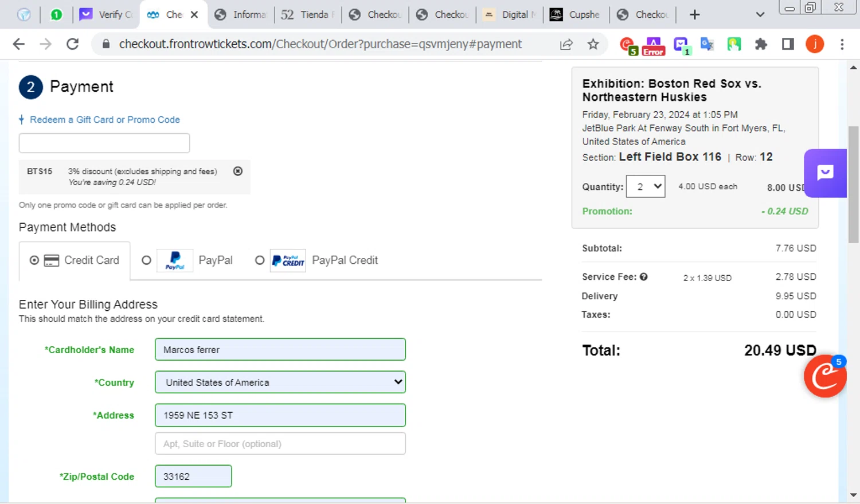Select the PayPal radio button
The image size is (860, 504).
tap(146, 260)
